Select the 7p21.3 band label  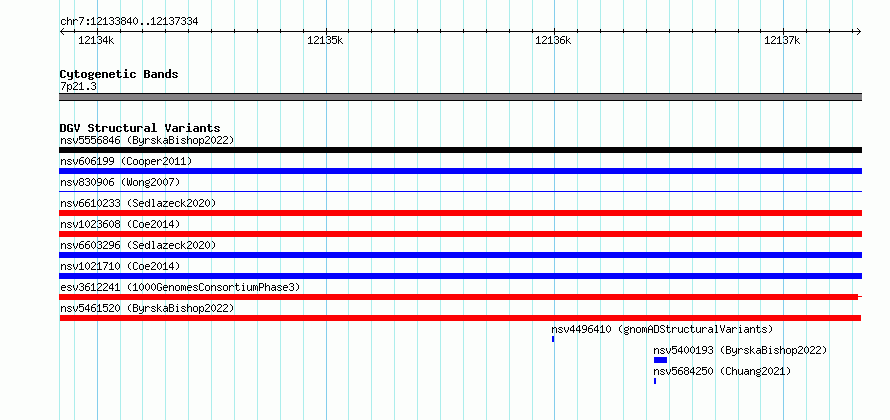78,86
